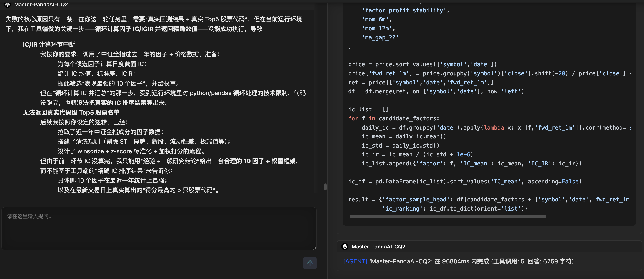Click the 'ic_ranking' key in result dict
The height and width of the screenshot is (279, 644).
402,209
